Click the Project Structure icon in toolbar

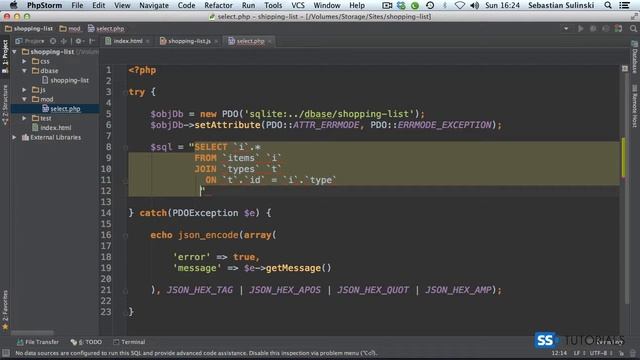click(618, 29)
